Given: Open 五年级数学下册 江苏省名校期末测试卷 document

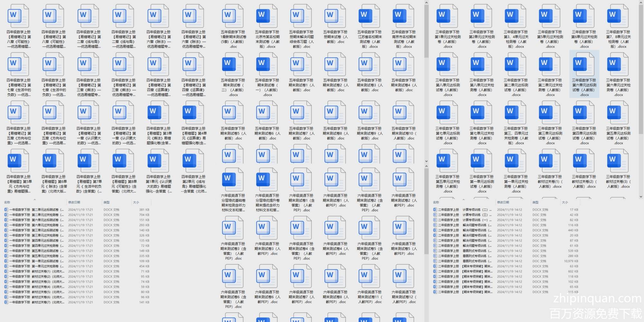Looking at the screenshot, I should click(369, 16).
